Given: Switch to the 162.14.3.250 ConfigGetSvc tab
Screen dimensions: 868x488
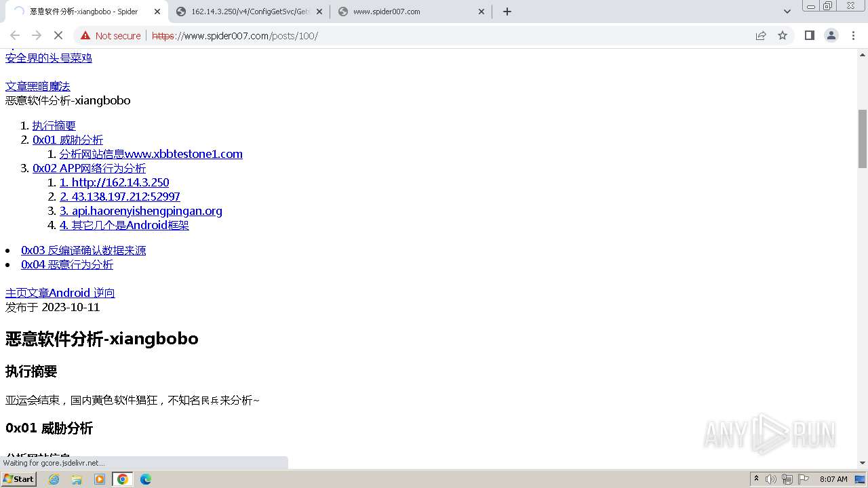Looking at the screenshot, I should [x=249, y=12].
